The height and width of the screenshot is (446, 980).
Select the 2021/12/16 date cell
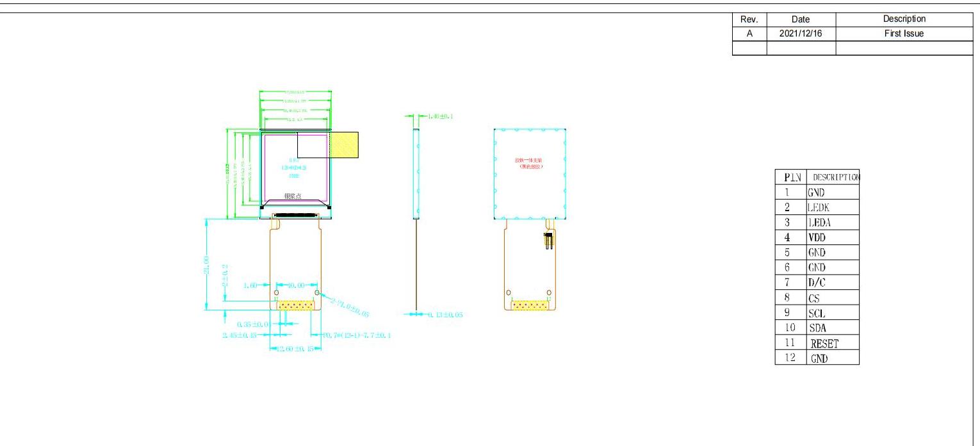coord(801,34)
